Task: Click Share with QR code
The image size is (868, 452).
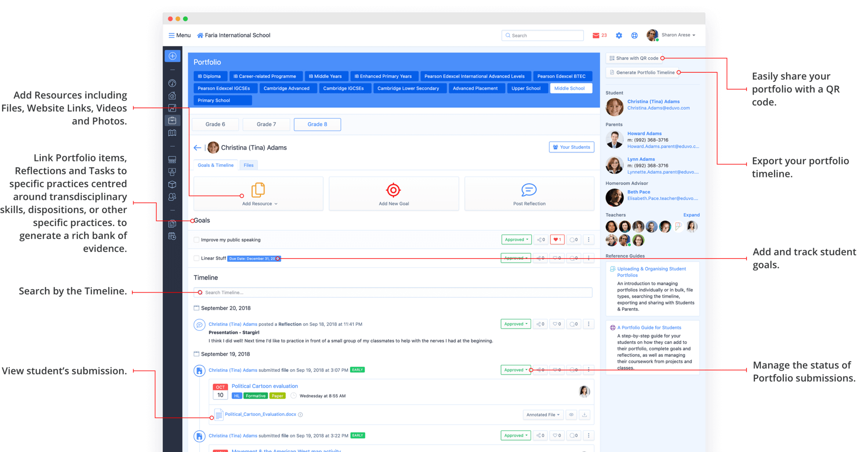Action: click(x=634, y=58)
